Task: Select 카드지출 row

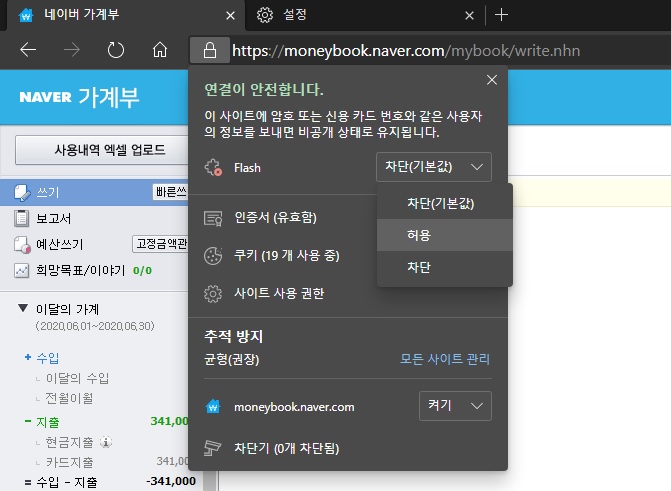Action: tap(69, 462)
